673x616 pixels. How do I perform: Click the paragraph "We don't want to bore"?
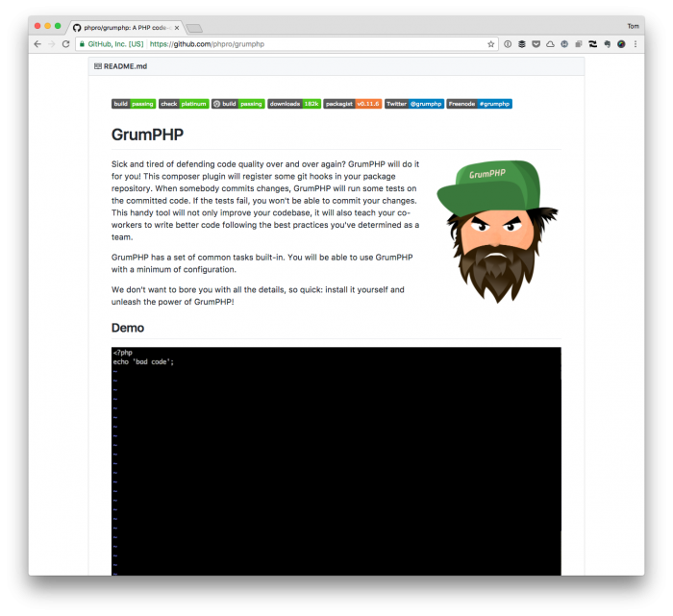tap(258, 296)
